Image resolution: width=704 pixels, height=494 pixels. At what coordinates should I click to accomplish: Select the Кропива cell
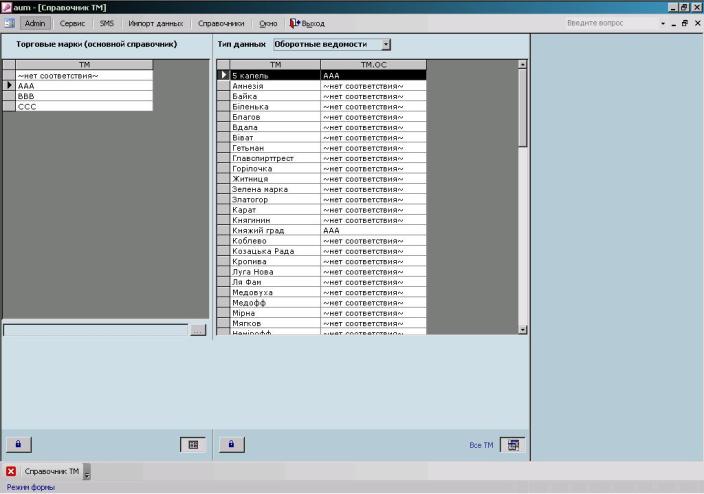(275, 261)
